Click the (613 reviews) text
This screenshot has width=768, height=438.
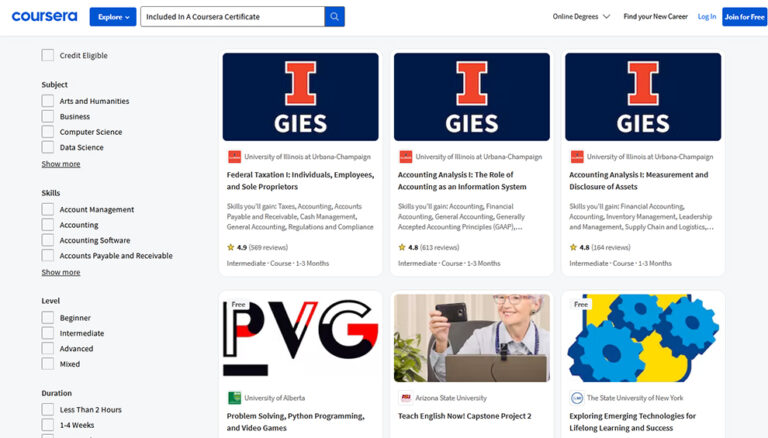(x=440, y=247)
